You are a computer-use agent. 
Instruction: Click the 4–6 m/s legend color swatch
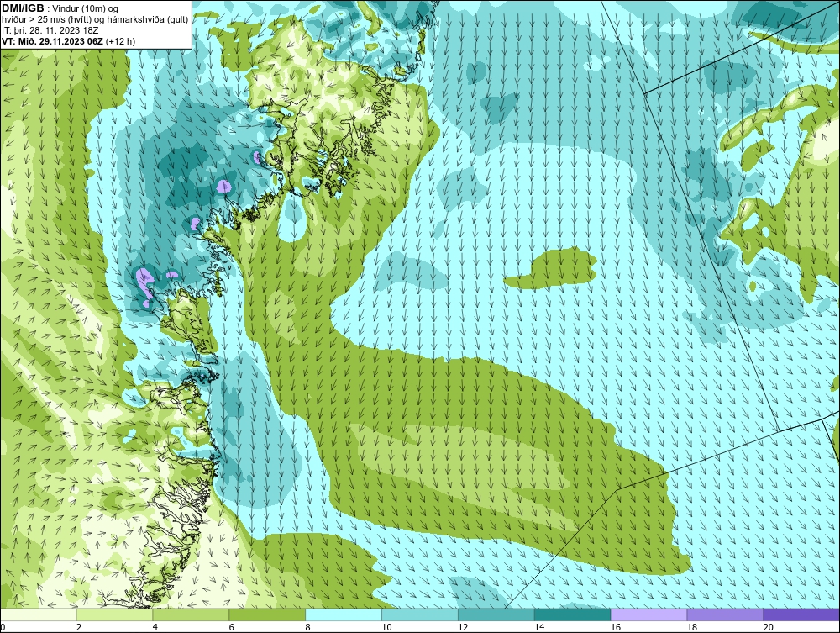click(191, 615)
